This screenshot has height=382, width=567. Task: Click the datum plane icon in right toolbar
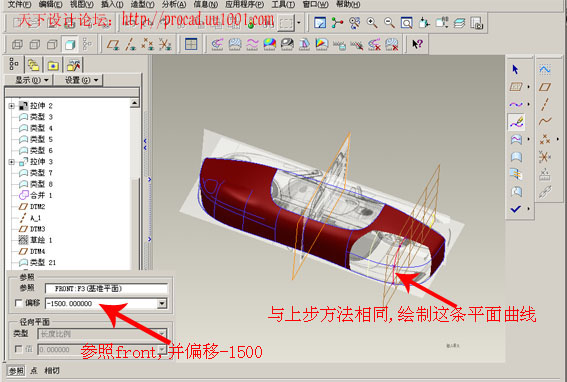(545, 87)
